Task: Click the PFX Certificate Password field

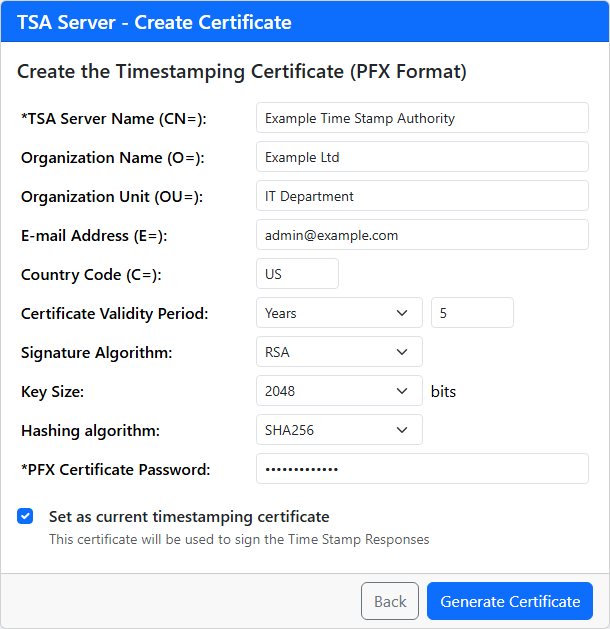Action: 422,469
